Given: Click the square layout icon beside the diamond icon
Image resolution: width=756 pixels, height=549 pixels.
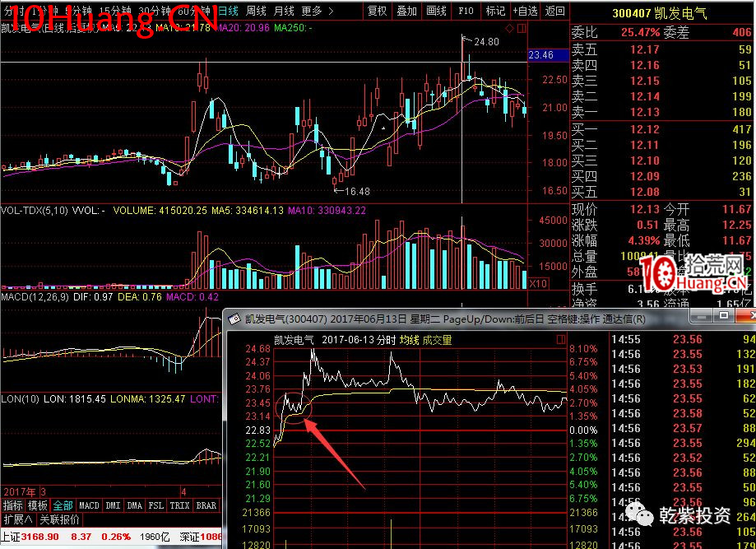Looking at the screenshot, I should pyautogui.click(x=522, y=29).
